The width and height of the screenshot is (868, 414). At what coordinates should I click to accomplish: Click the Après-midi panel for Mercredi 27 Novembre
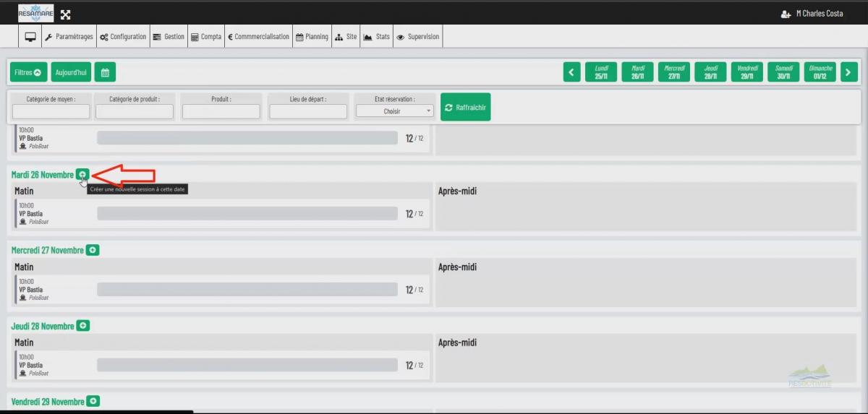click(x=646, y=282)
